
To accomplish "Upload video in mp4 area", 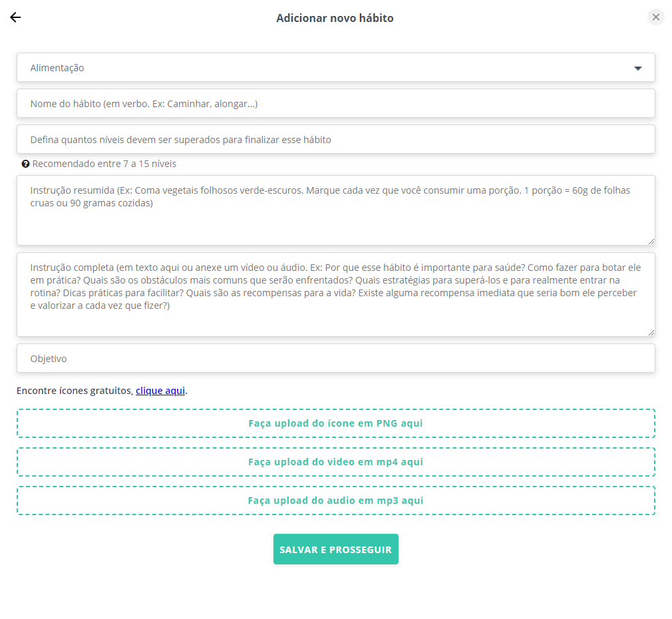I will tap(336, 462).
